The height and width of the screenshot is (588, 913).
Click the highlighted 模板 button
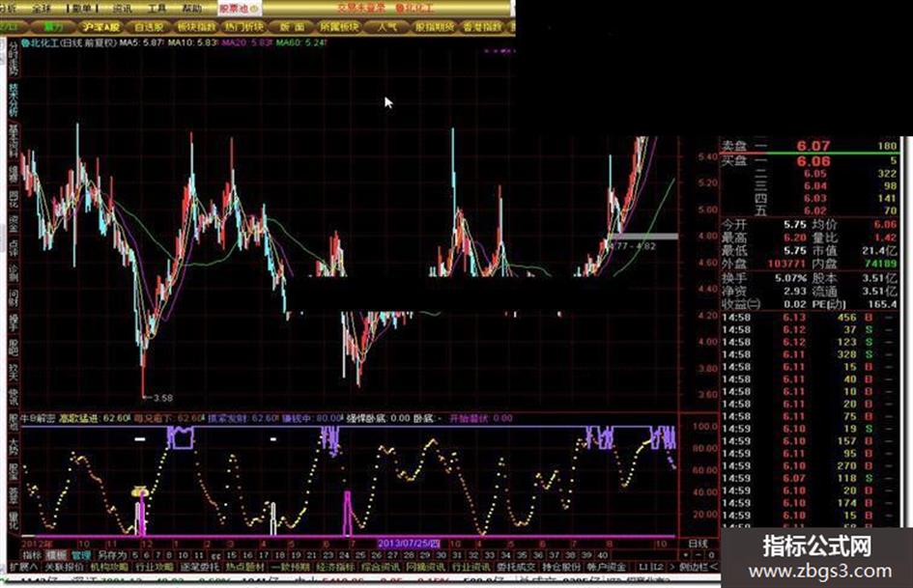57,555
